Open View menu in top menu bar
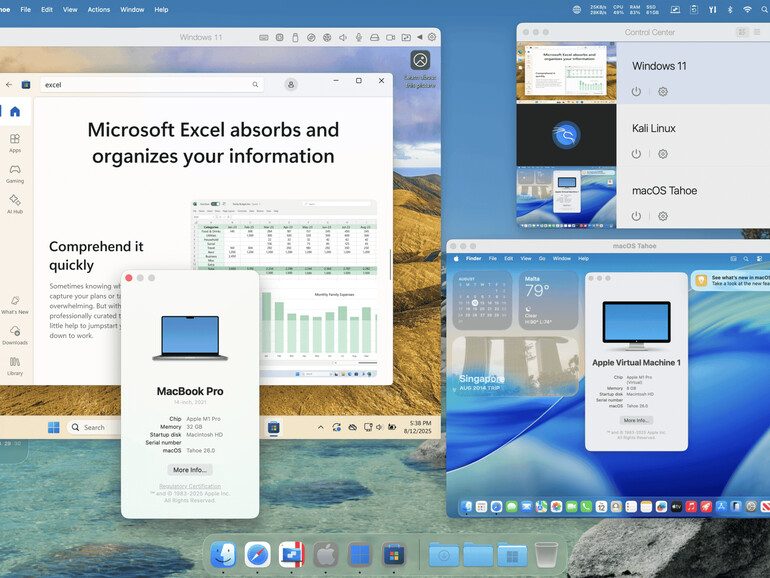This screenshot has height=578, width=770. [70, 9]
